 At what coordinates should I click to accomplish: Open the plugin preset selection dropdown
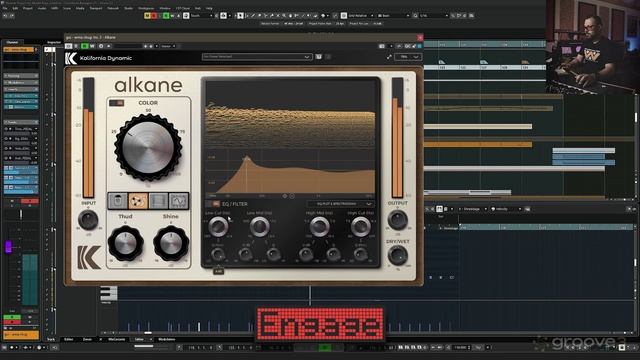[257, 57]
